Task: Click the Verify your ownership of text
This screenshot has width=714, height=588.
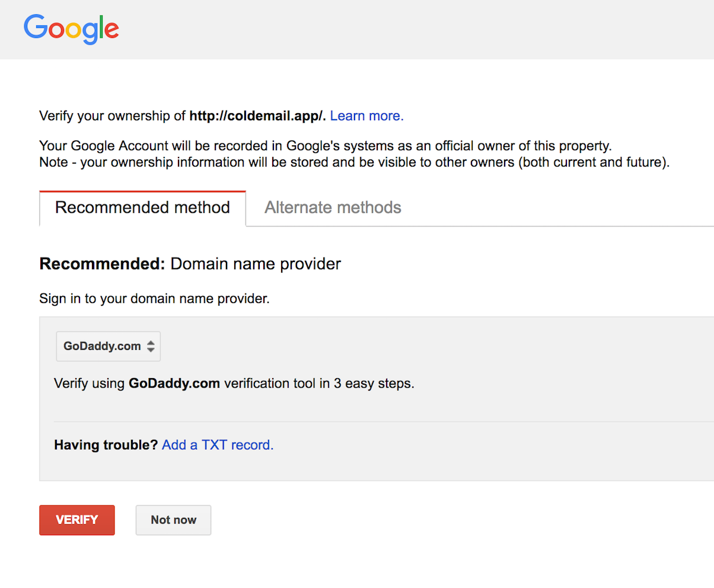Action: [x=113, y=116]
